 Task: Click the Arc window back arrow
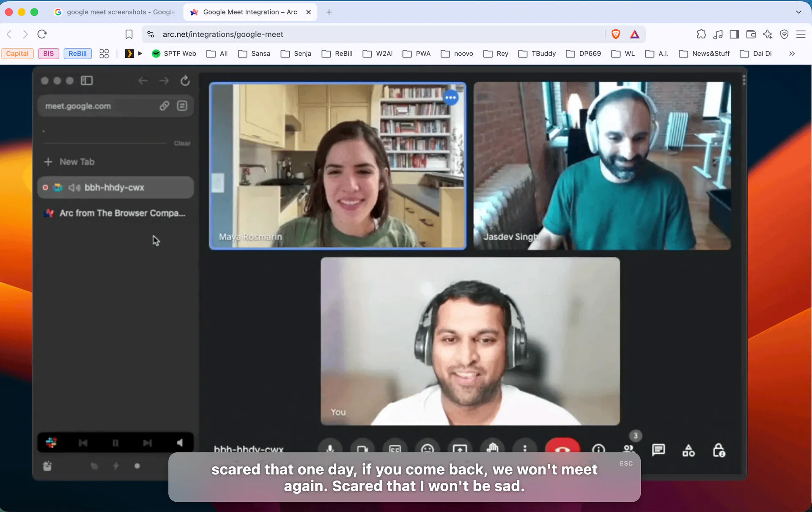(x=143, y=81)
